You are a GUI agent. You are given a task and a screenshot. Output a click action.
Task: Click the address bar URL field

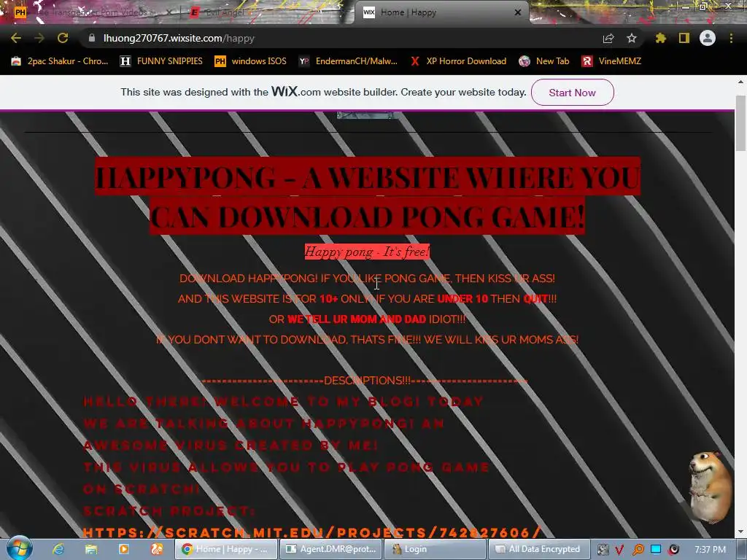coord(343,38)
